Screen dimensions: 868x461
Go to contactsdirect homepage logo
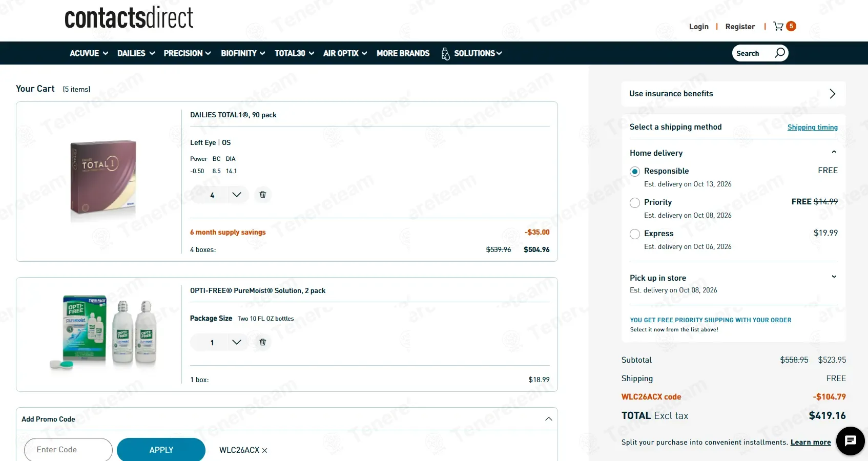(x=129, y=18)
